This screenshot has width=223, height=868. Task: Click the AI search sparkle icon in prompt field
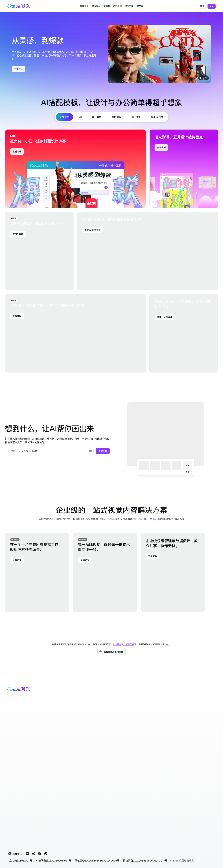point(8,451)
